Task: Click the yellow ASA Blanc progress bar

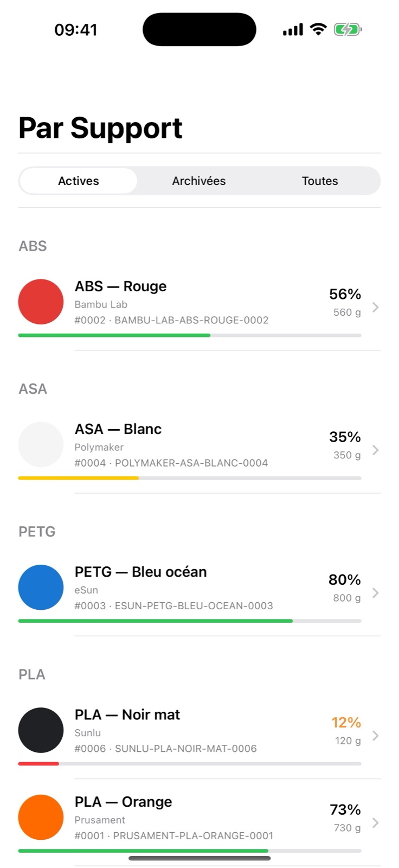Action: coord(79,478)
